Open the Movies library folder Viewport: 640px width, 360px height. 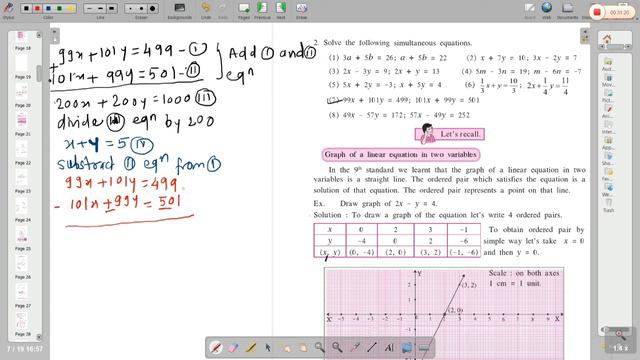pyautogui.click(x=608, y=80)
